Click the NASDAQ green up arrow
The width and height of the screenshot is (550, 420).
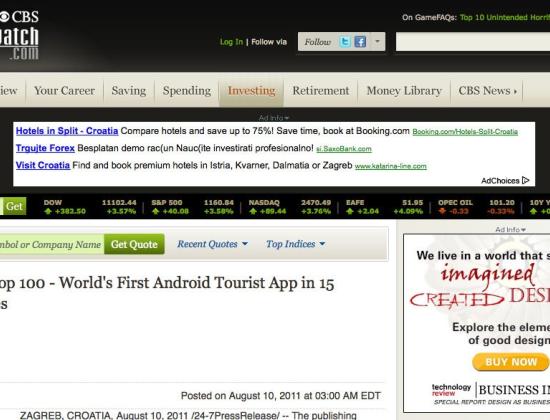click(253, 211)
